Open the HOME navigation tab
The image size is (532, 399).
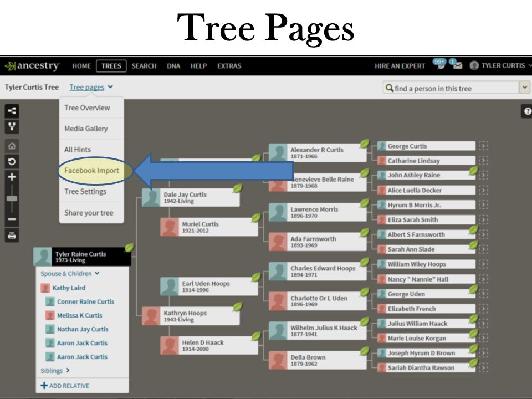click(x=81, y=66)
